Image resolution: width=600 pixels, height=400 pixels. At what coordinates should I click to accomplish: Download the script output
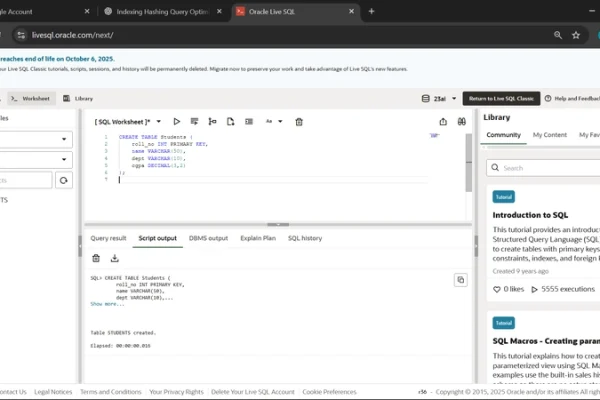click(115, 258)
